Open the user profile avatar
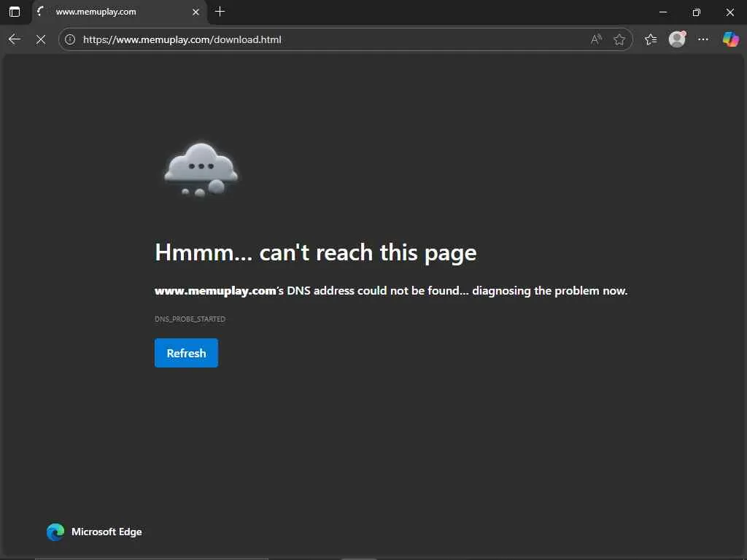This screenshot has width=747, height=560. [678, 39]
